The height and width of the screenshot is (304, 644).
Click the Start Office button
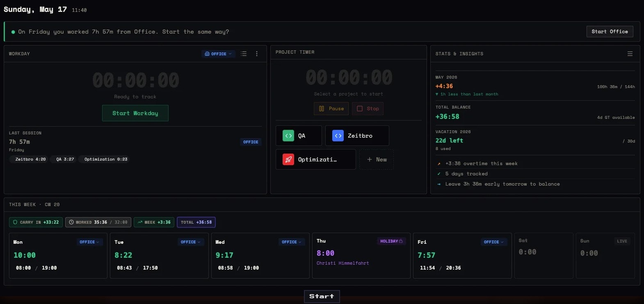coord(610,32)
